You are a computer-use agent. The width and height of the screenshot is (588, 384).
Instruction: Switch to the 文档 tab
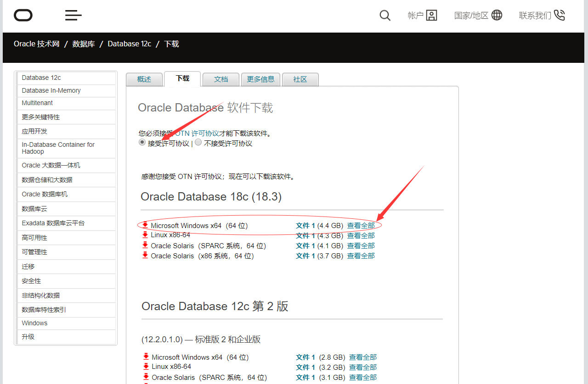tap(221, 79)
